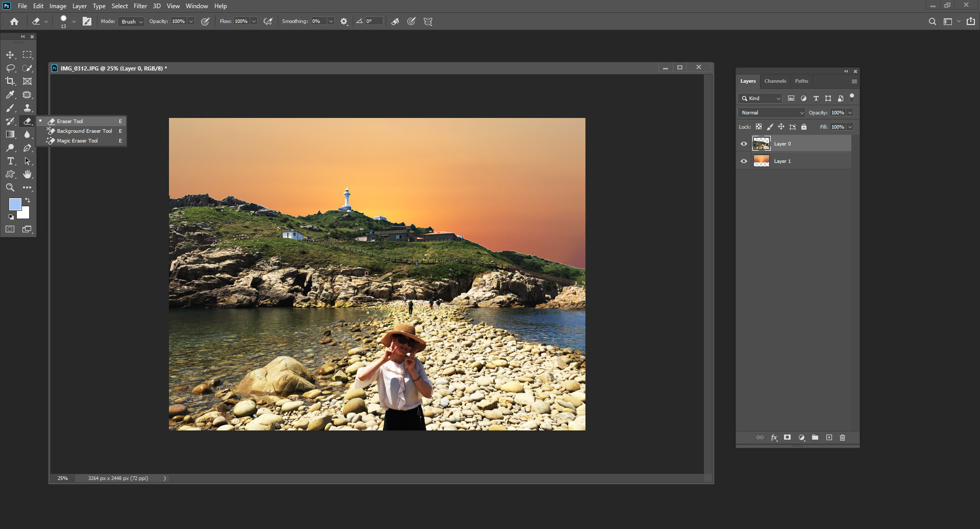This screenshot has height=529, width=980.
Task: Select the Zoom tool in toolbox
Action: point(10,187)
